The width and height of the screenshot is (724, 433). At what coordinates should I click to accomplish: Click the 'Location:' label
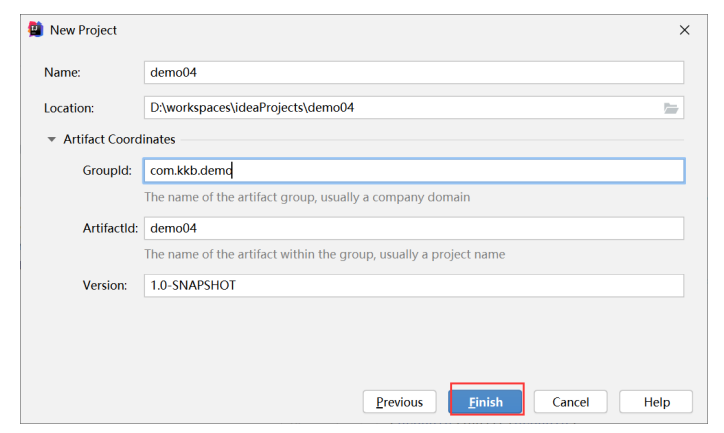point(69,108)
